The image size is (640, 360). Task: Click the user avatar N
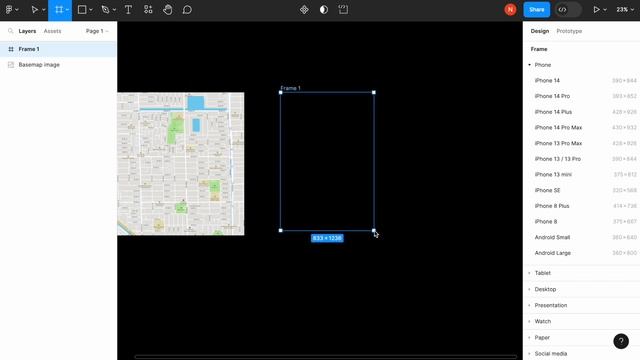[x=510, y=10]
